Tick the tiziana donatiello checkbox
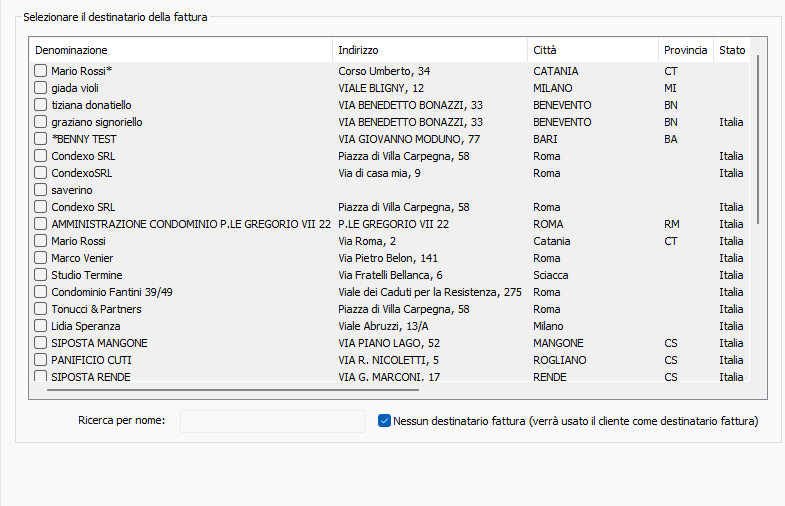This screenshot has width=785, height=506. (41, 105)
